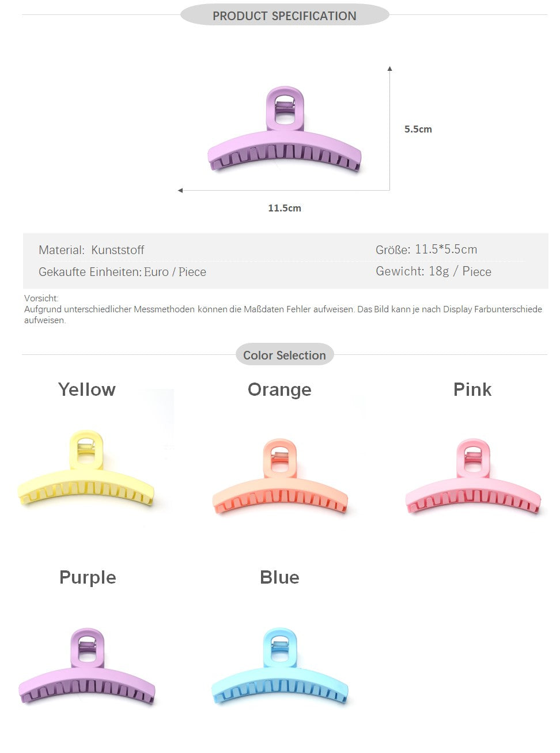Pick the blue hair claw clip image
560x753 pixels.
(x=280, y=668)
